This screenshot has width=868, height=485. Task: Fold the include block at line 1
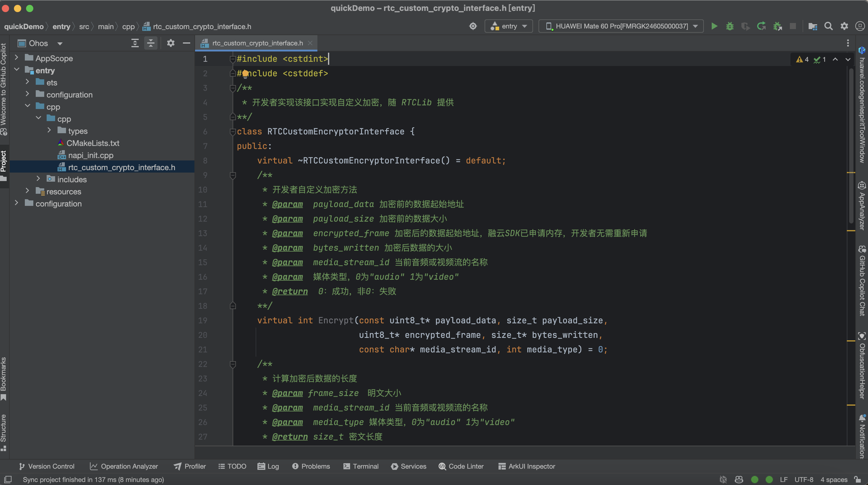(x=233, y=59)
